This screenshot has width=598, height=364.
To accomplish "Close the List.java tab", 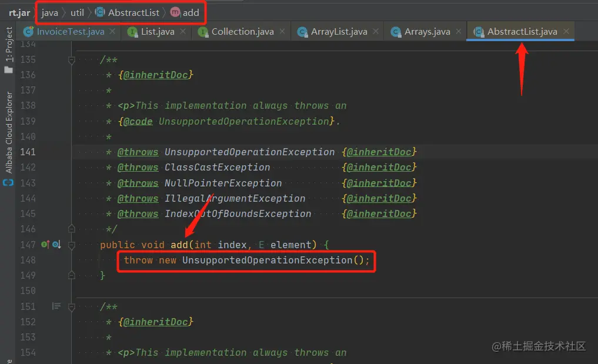I will pos(183,31).
